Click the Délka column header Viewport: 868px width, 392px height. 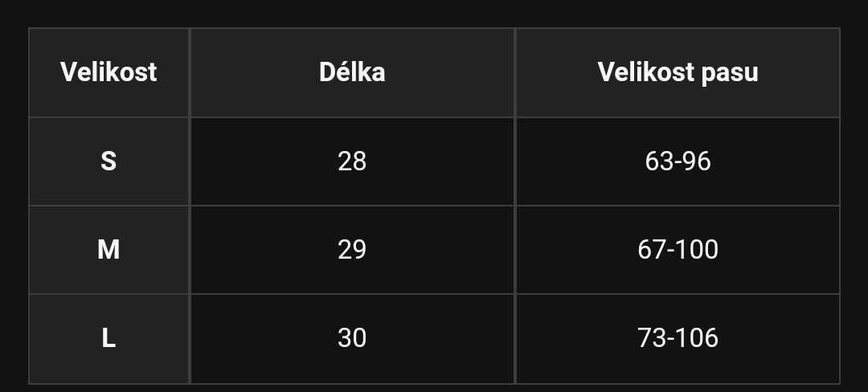tap(352, 72)
